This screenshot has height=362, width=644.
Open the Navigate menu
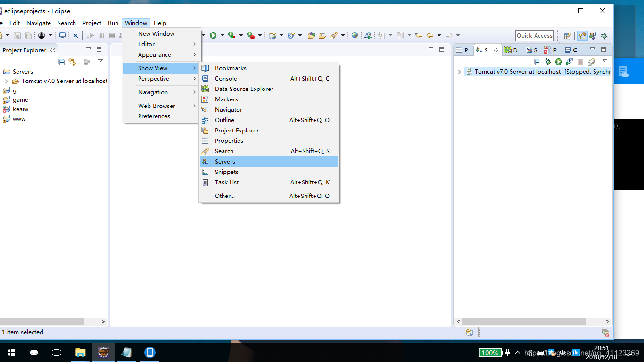[39, 23]
